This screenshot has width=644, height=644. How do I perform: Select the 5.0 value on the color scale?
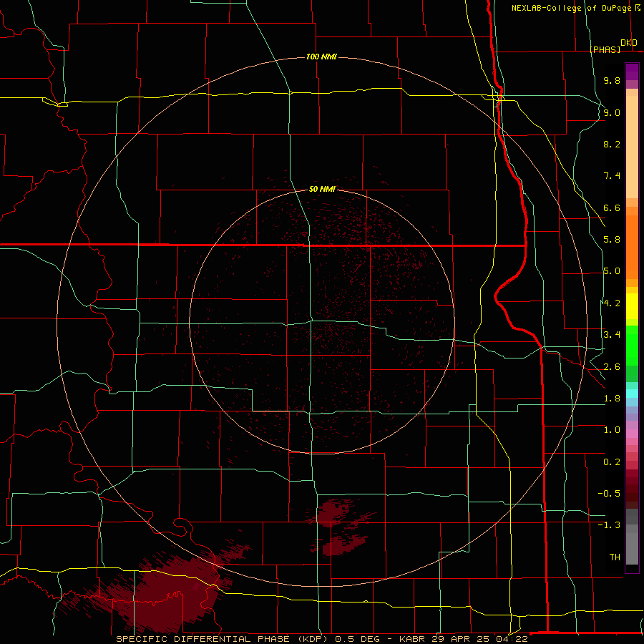pyautogui.click(x=612, y=271)
